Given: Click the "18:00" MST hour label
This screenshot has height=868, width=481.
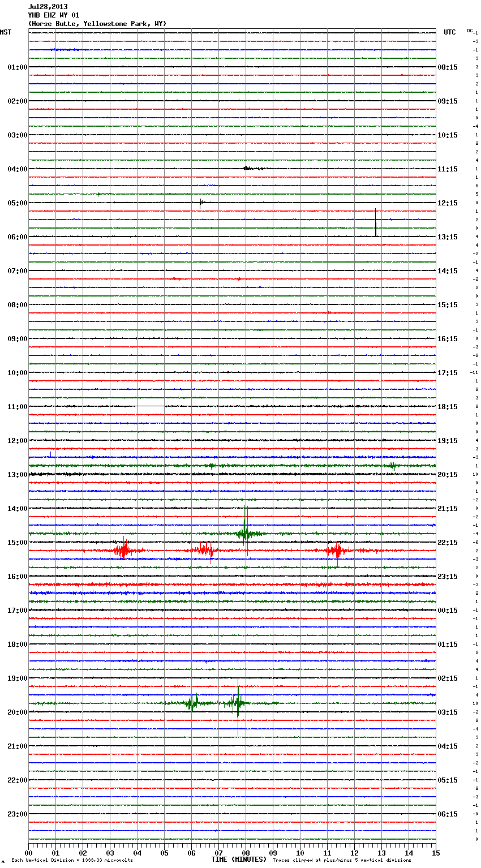Looking at the screenshot, I should [x=18, y=644].
